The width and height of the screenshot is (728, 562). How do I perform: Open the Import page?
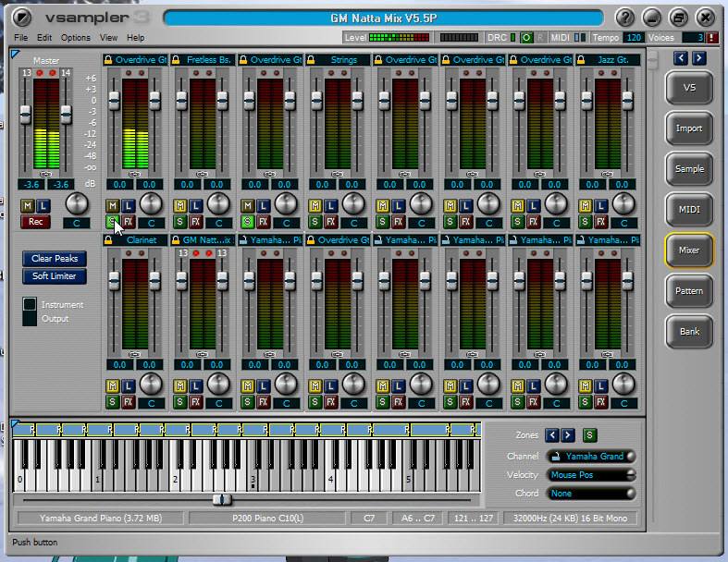[689, 128]
